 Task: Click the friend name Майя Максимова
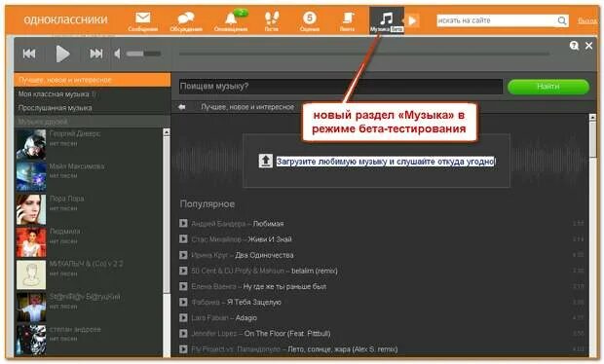point(77,166)
